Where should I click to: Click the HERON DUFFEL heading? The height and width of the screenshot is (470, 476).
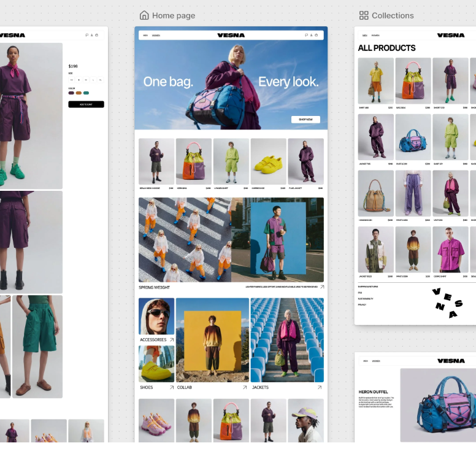tap(373, 392)
